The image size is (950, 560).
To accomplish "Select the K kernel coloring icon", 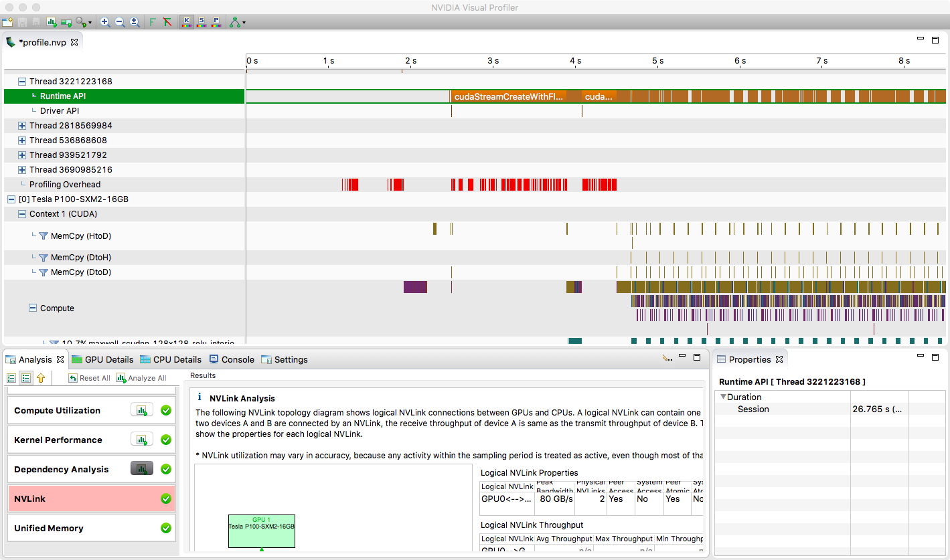I will point(187,21).
